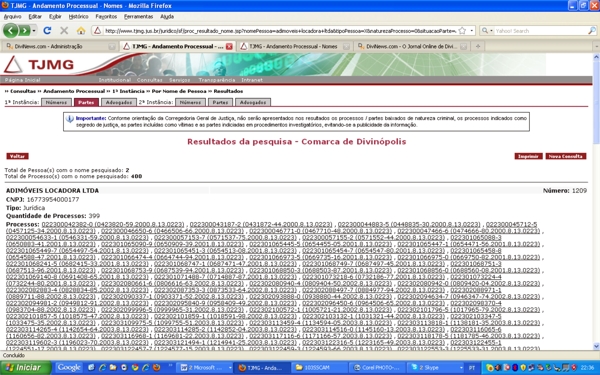Image resolution: width=600 pixels, height=375 pixels.
Task: Open the list all tabs dropdown
Action: point(596,46)
